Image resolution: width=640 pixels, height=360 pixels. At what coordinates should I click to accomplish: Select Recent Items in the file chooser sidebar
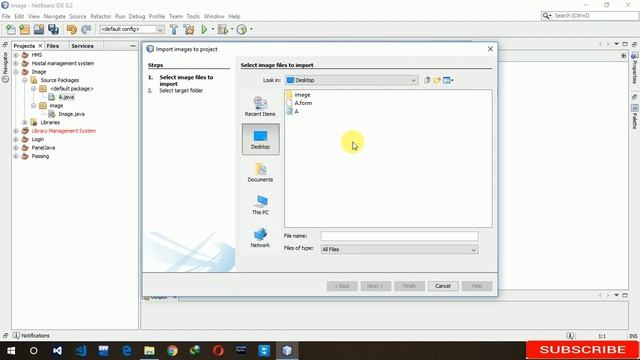[x=260, y=106]
